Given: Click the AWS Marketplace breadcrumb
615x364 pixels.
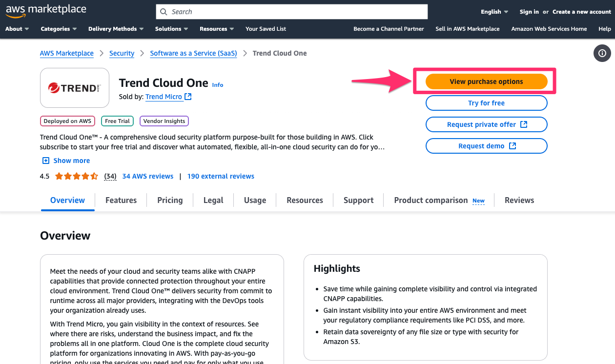Looking at the screenshot, I should click(x=67, y=53).
